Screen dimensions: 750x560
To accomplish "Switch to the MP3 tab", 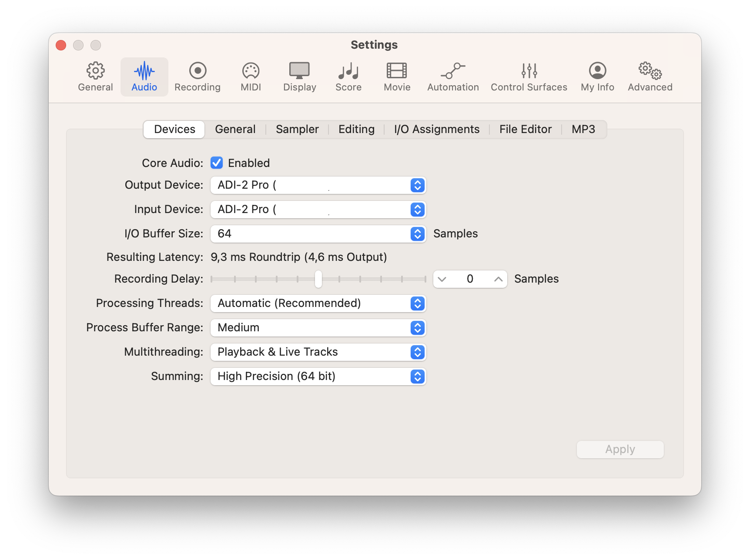I will (583, 130).
